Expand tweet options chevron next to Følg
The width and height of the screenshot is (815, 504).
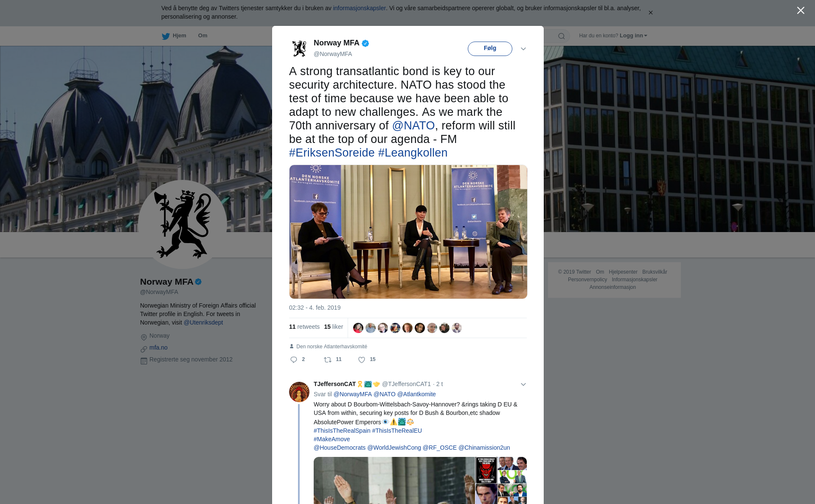(523, 49)
